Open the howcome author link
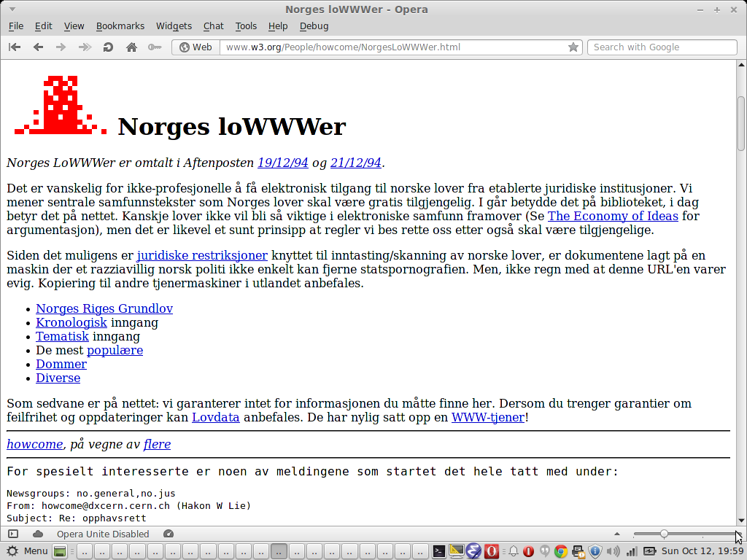 35,444
